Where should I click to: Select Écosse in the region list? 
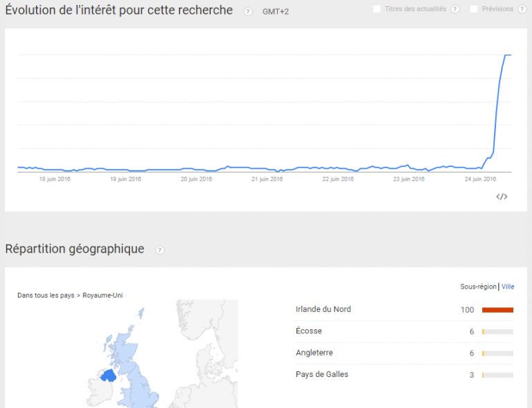coord(309,331)
